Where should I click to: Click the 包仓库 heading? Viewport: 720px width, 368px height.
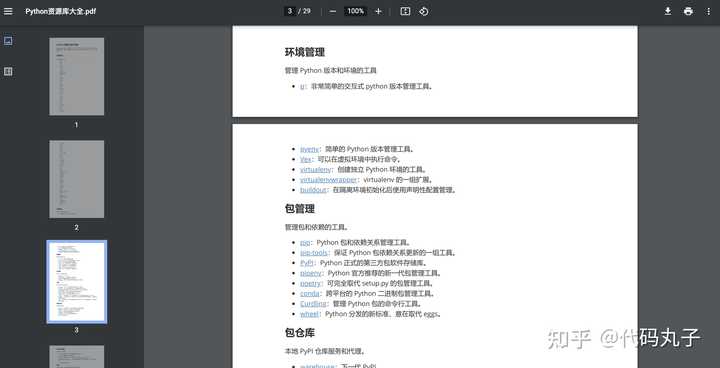pos(300,333)
